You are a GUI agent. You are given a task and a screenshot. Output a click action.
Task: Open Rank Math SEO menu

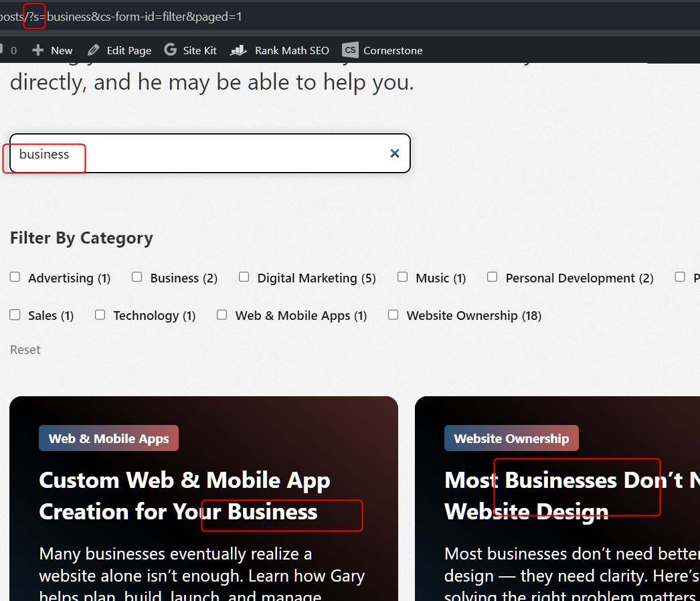coord(292,50)
